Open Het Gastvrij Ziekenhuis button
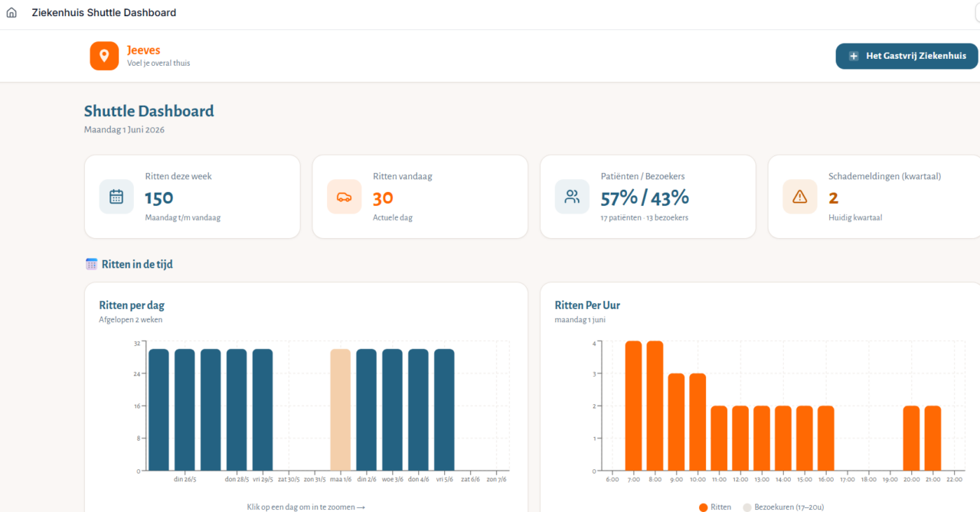 [x=906, y=56]
